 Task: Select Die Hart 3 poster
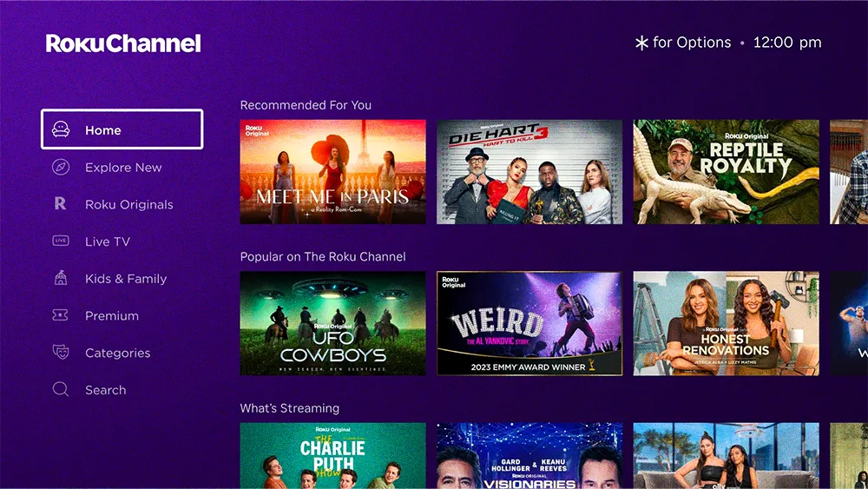(529, 172)
